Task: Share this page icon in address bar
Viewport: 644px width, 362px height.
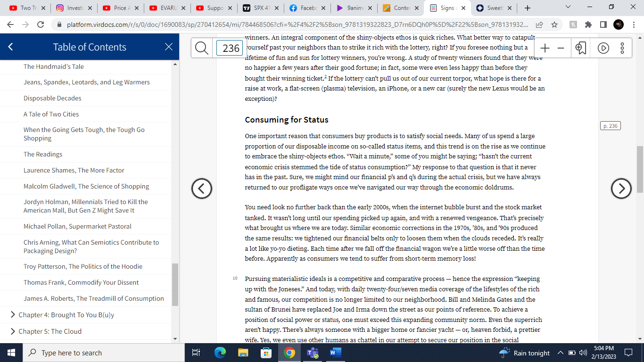Action: point(539,25)
